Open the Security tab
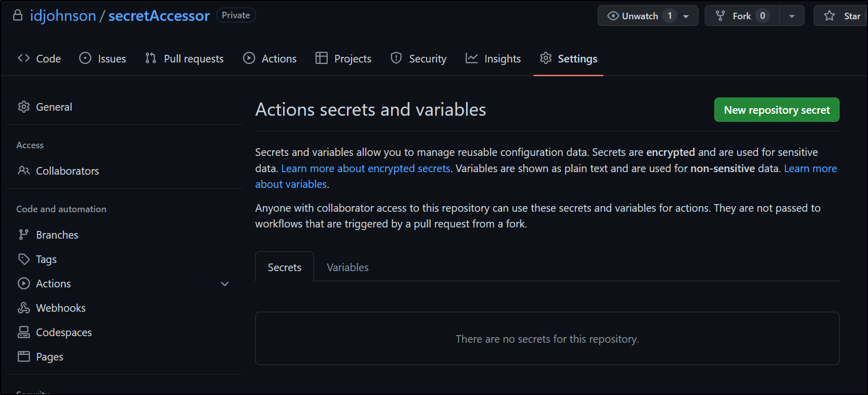Screen dimensions: 868x395 419,58
